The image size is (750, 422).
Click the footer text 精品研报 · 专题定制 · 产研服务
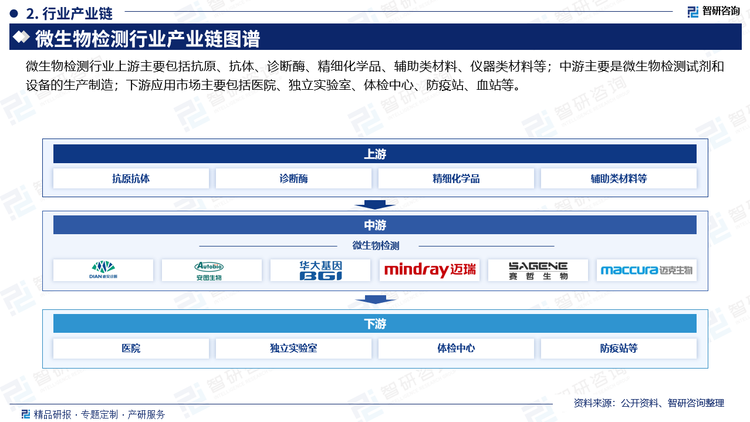[99, 414]
